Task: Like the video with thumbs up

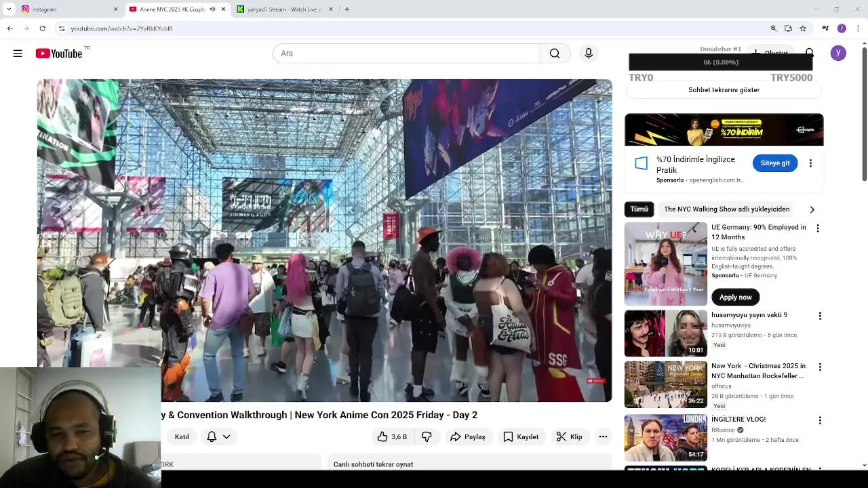Action: click(x=392, y=436)
